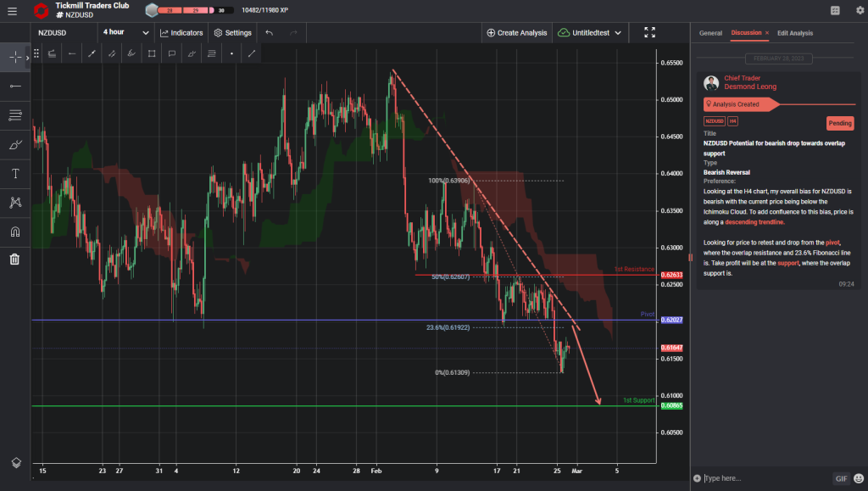Screen dimensions: 868x491
Task: Click the pivot link in Desmond's analysis
Action: 831,243
